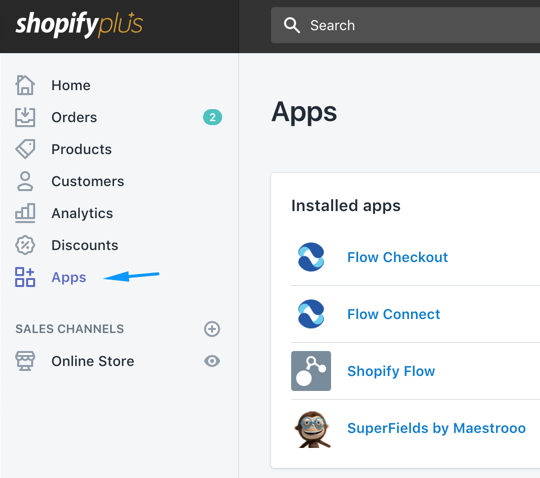Image resolution: width=540 pixels, height=478 pixels.
Task: Open the Home menu item
Action: 71,85
